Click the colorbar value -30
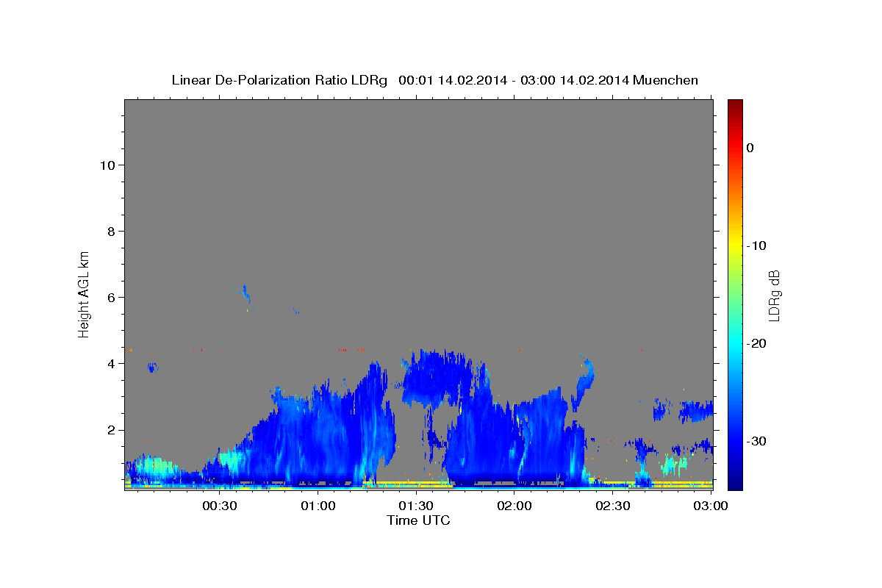 click(757, 441)
